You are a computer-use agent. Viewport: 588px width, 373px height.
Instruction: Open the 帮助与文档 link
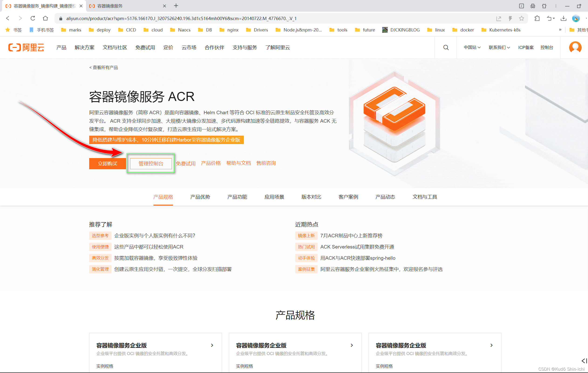(x=238, y=163)
